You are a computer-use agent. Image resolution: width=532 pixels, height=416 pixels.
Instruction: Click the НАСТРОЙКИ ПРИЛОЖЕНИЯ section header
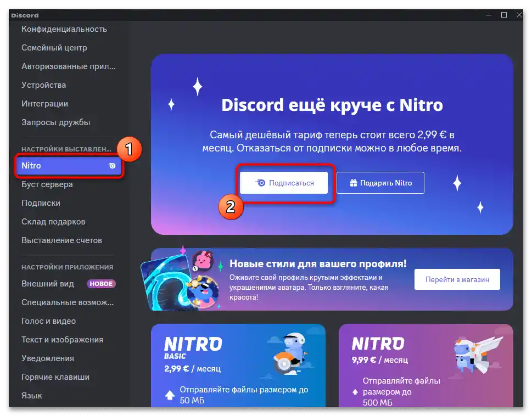point(67,267)
